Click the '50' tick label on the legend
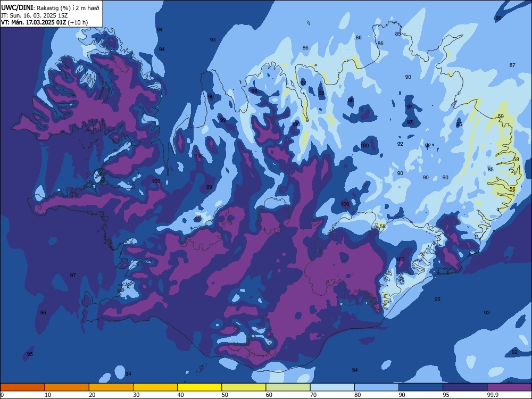The height and width of the screenshot is (399, 532). click(225, 395)
